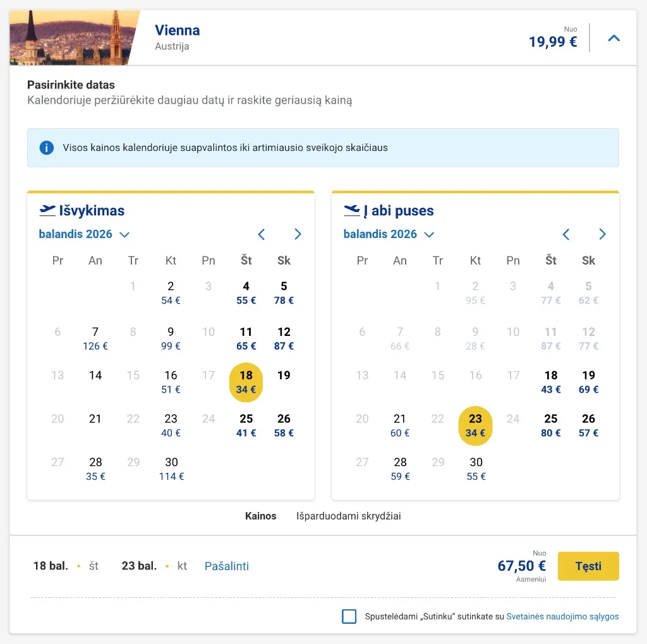Collapse the Vienna destination panel chevron

tap(614, 39)
